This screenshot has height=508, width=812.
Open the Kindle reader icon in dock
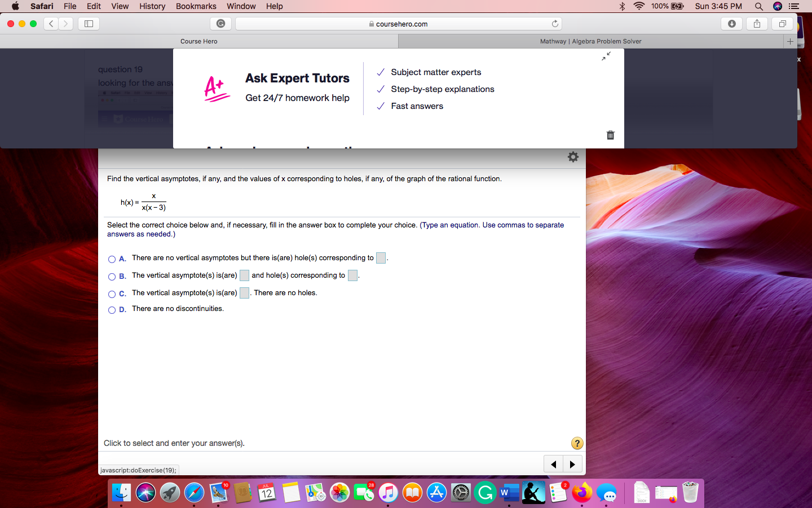tap(533, 493)
